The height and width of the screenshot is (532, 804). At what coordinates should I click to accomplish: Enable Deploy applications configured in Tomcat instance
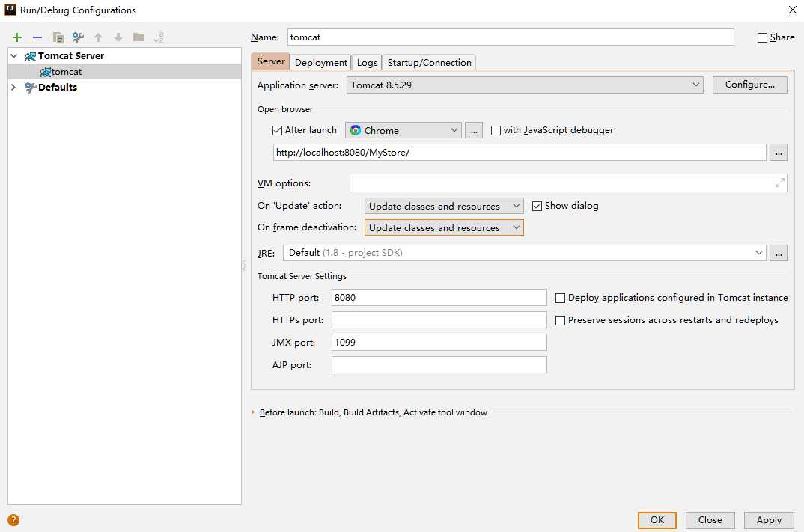tap(561, 298)
